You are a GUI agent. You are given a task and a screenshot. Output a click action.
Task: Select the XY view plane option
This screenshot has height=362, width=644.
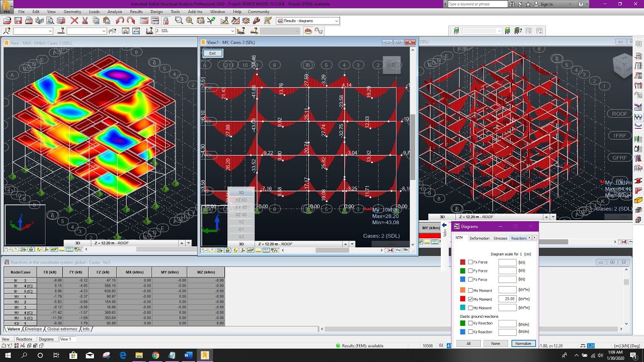[241, 229]
